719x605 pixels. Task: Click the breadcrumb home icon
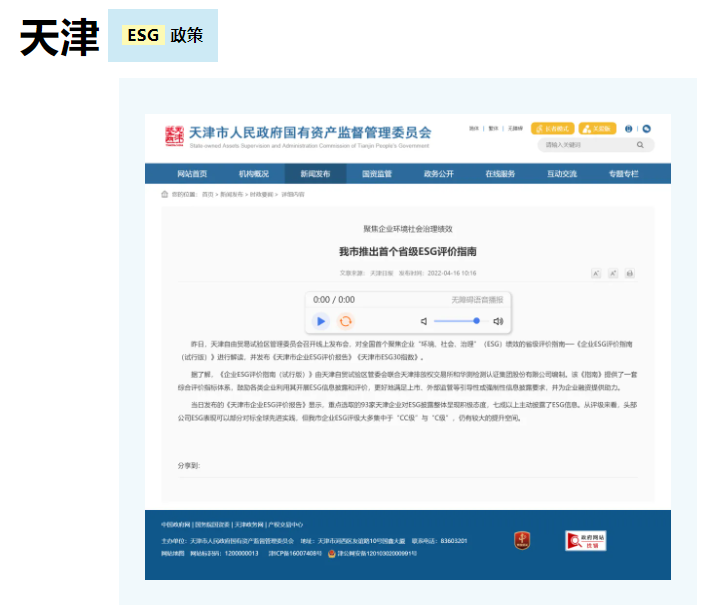click(x=165, y=194)
